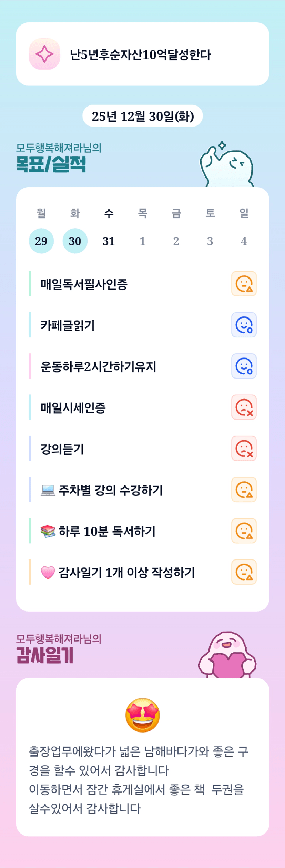285x868 pixels.
Task: Click red failed face for 매일시세인증
Action: (x=244, y=407)
